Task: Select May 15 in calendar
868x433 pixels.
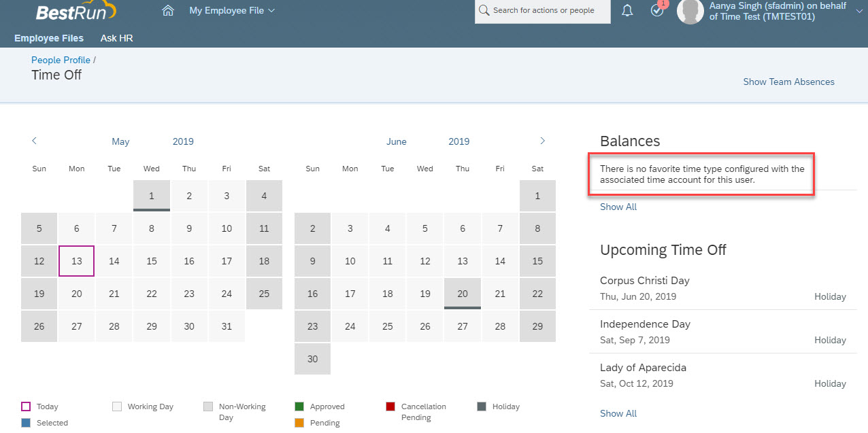Action: (152, 261)
